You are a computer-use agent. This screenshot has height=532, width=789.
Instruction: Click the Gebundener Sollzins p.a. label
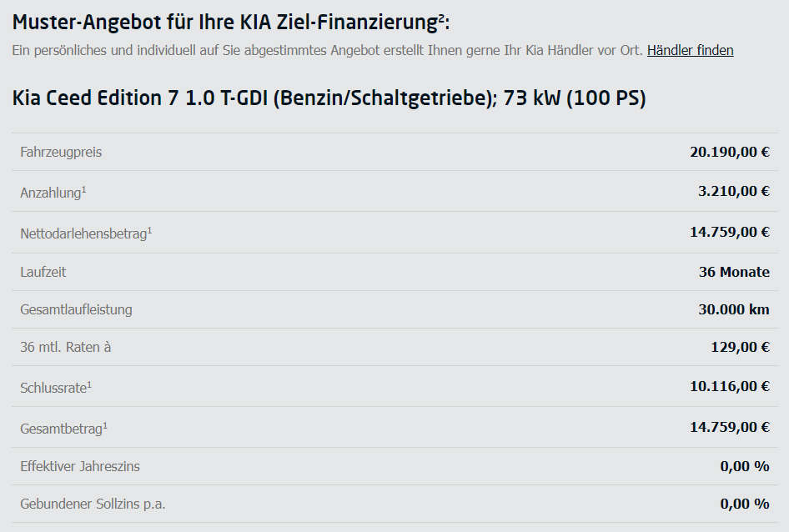tap(93, 504)
